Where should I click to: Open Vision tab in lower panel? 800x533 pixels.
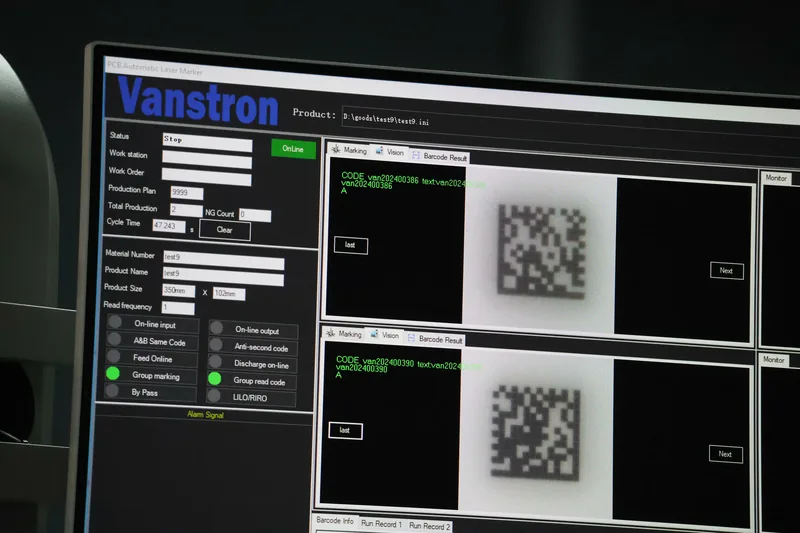385,335
